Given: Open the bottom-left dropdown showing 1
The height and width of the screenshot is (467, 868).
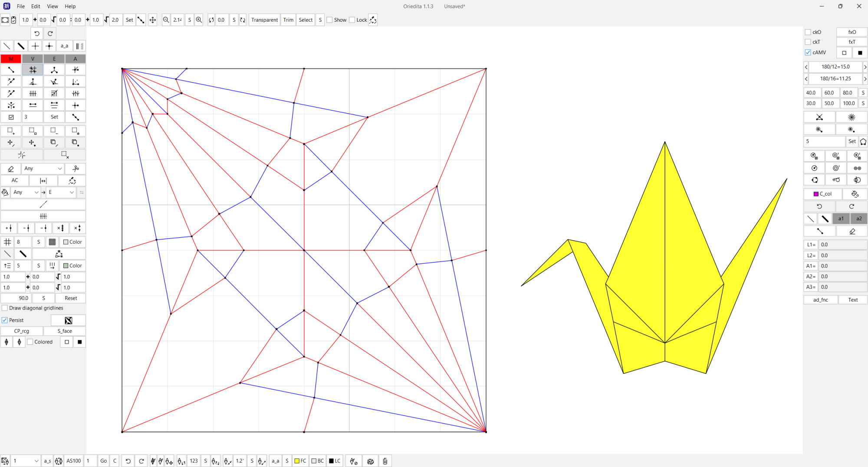Looking at the screenshot, I should tap(26, 461).
